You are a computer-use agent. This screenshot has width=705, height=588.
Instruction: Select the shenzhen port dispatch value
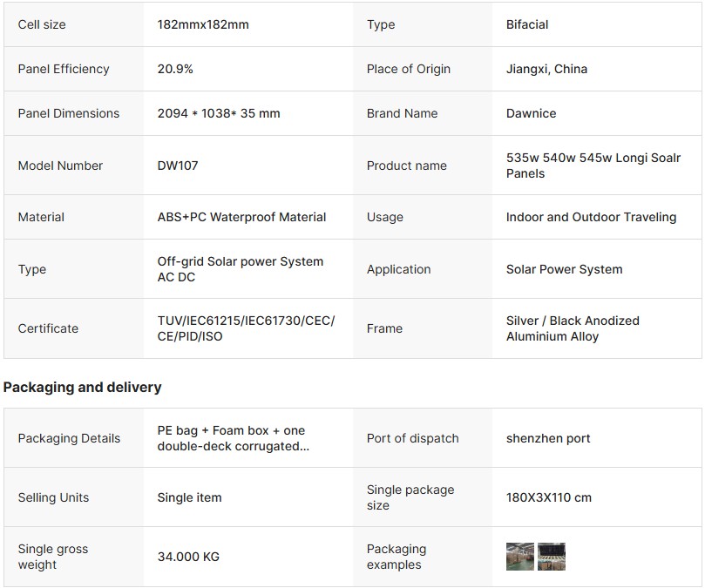(548, 438)
